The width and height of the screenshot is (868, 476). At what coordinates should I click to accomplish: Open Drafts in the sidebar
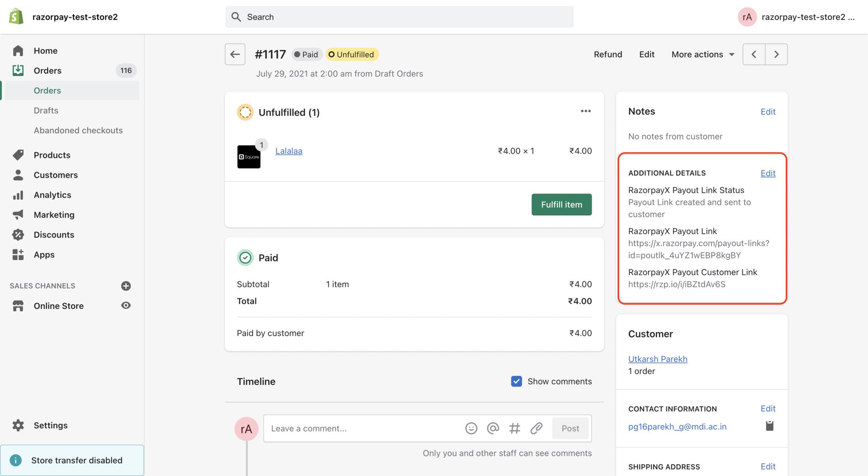46,110
